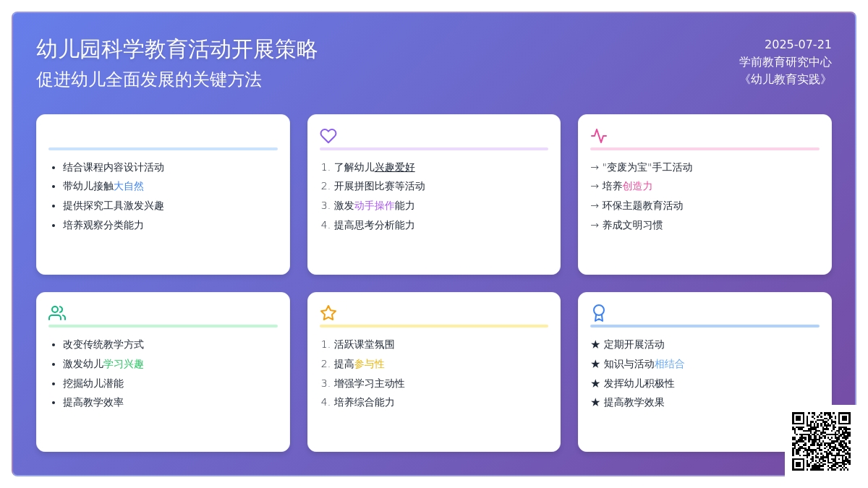Click the line "变废为宝"手工活动
The height and width of the screenshot is (488, 868).
pyautogui.click(x=642, y=167)
